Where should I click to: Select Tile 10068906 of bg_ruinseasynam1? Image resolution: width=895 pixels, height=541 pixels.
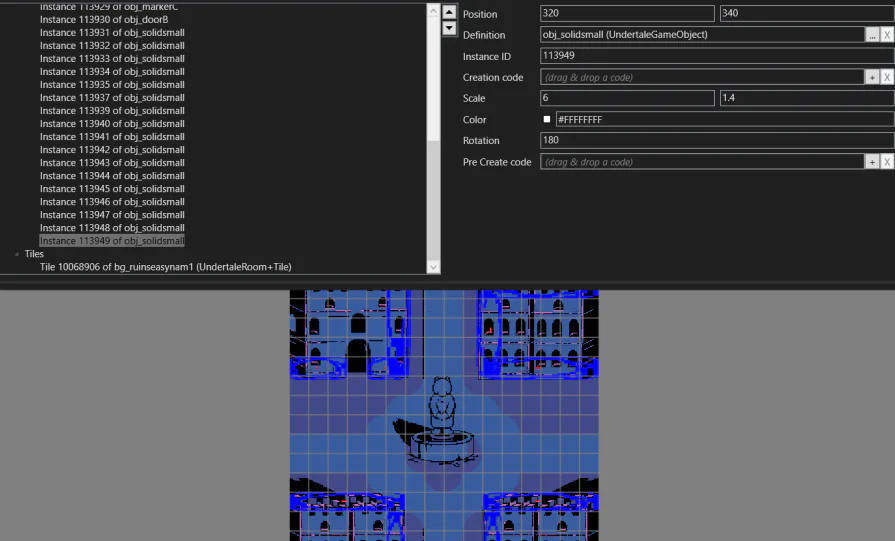tap(166, 267)
